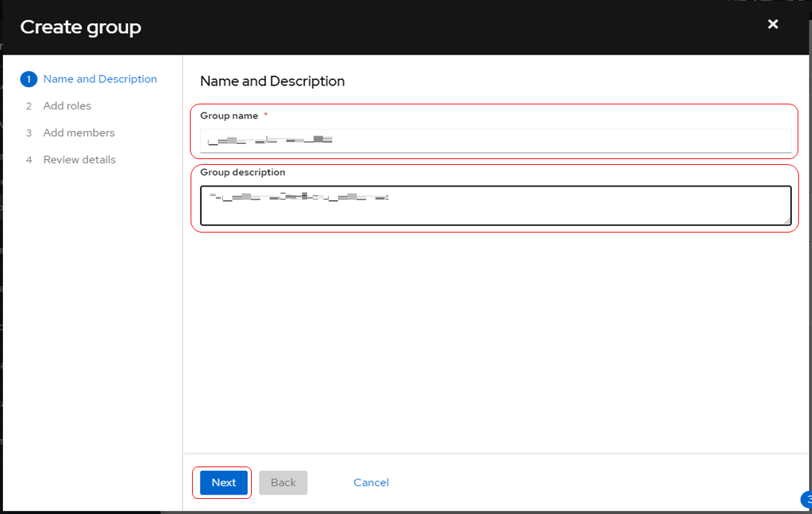Select the Name and Description wizard step
The image size is (812, 514).
point(100,78)
